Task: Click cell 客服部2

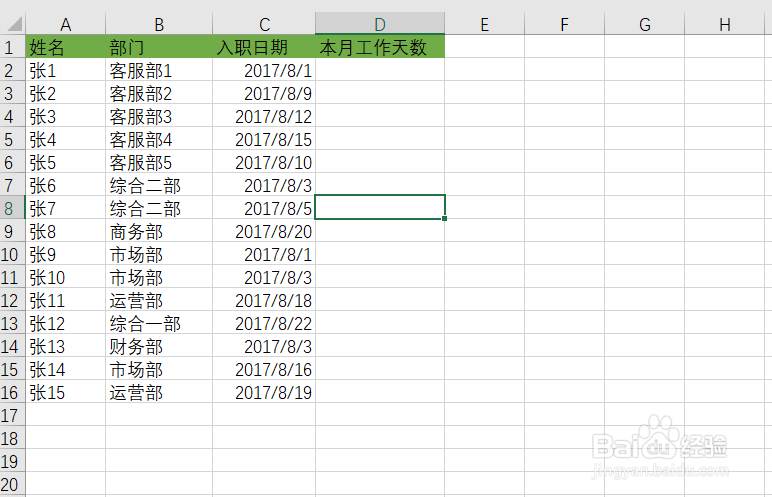Action: (159, 93)
